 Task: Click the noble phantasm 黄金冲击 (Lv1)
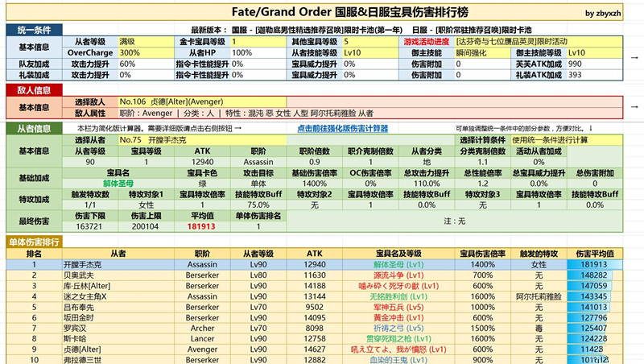tap(398, 317)
